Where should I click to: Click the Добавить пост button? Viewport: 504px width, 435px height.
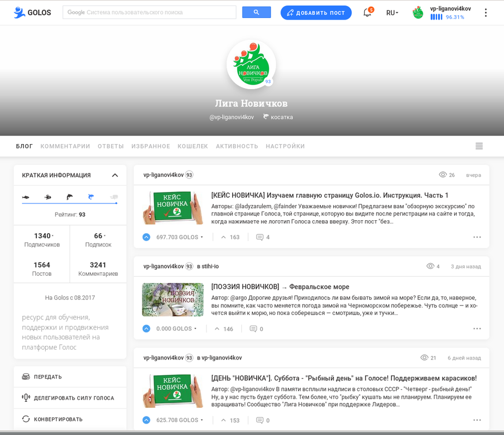point(316,13)
